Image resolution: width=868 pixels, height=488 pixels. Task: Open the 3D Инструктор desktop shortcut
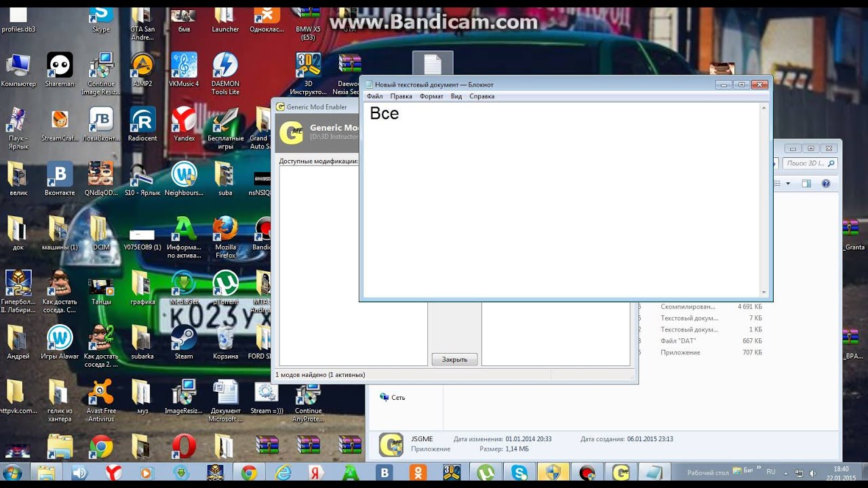[x=309, y=73]
